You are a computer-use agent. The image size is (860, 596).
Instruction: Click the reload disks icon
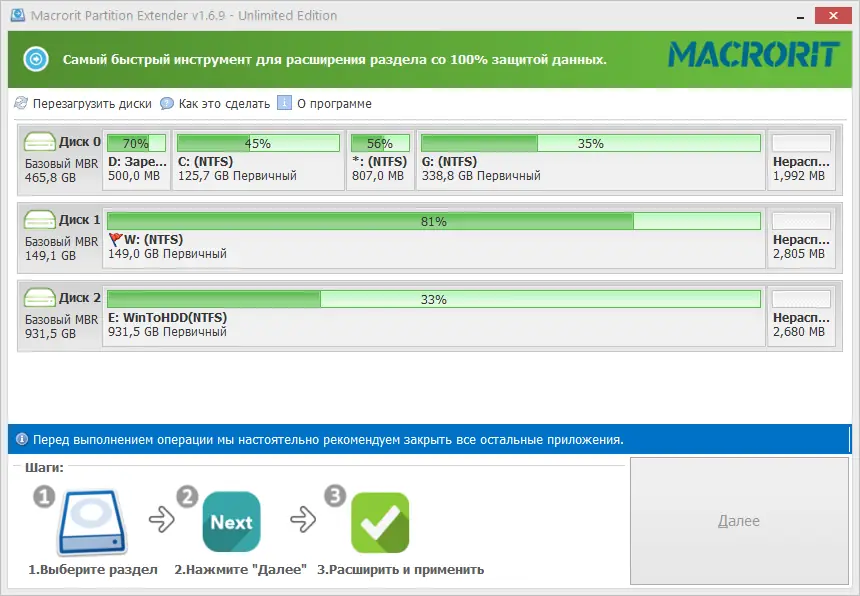pyautogui.click(x=21, y=103)
